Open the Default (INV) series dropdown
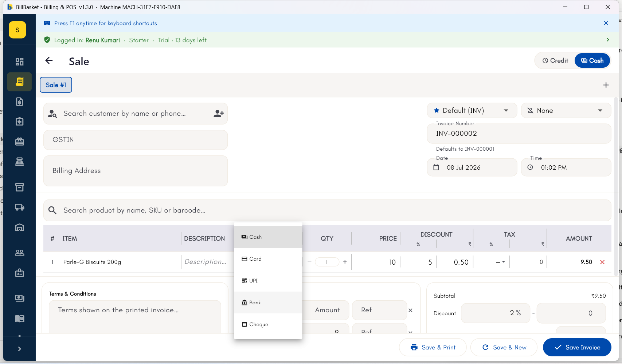 point(472,111)
